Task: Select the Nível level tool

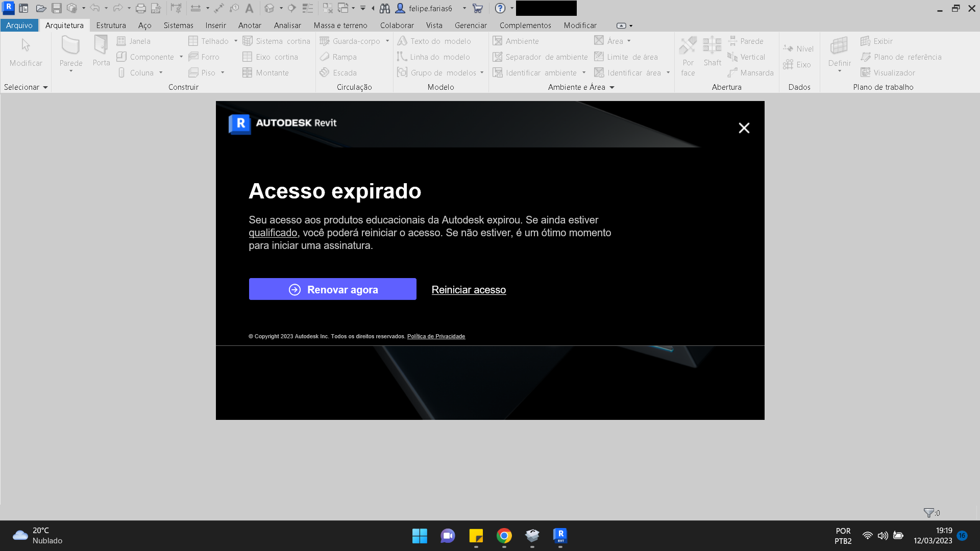Action: [799, 49]
